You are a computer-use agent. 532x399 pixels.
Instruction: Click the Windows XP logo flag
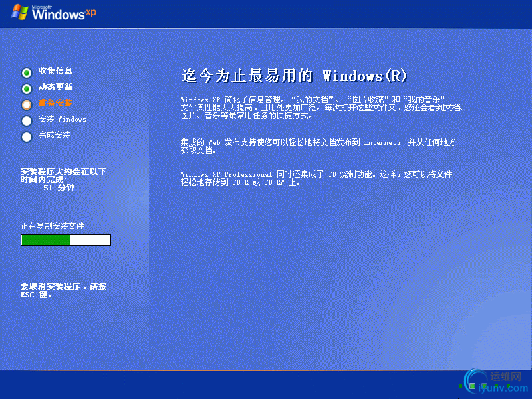click(20, 12)
